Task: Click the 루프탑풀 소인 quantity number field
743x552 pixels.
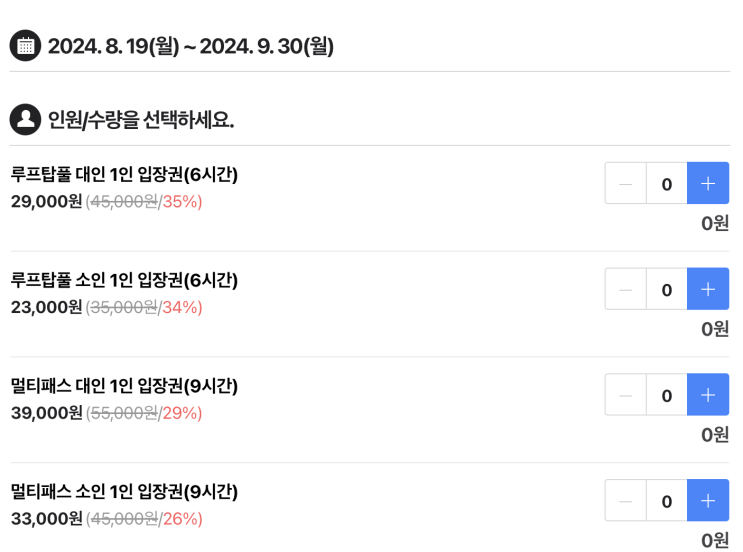Action: [666, 289]
